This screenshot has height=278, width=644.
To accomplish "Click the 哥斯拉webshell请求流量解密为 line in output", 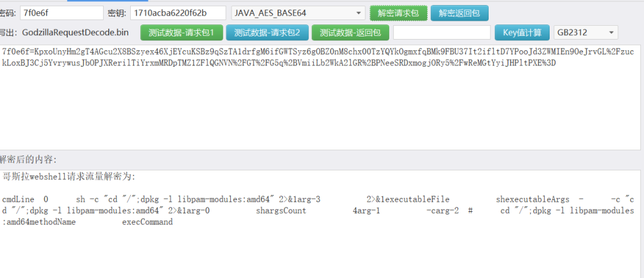I will coord(69,176).
